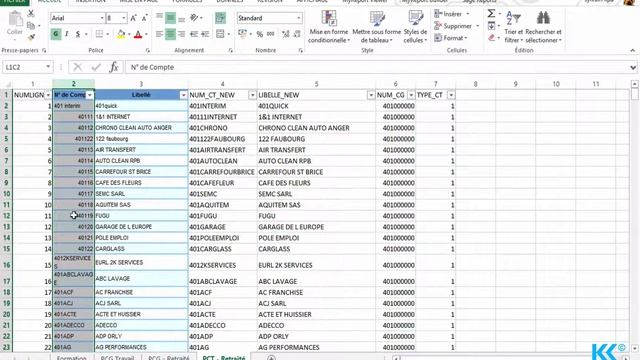
Task: Open Rechercher et sélectionner binoculars
Action: tap(543, 27)
